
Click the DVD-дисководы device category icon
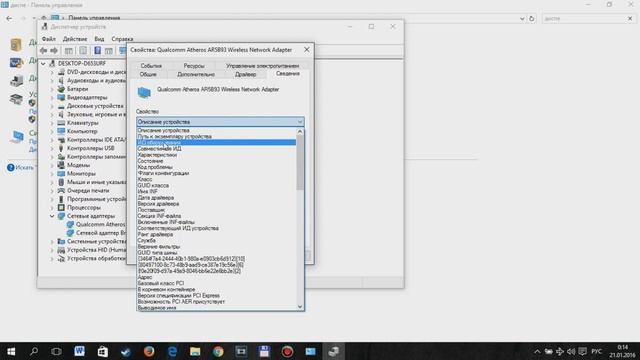click(61, 72)
